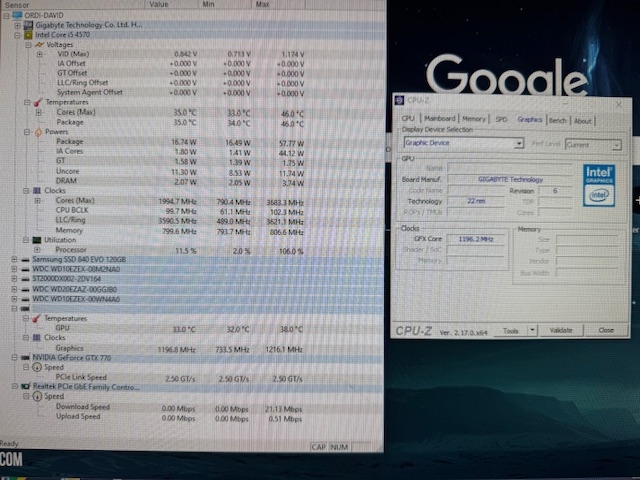Click the WDC WD20EZAZ drive icon
The image size is (640, 480).
click(x=25, y=289)
